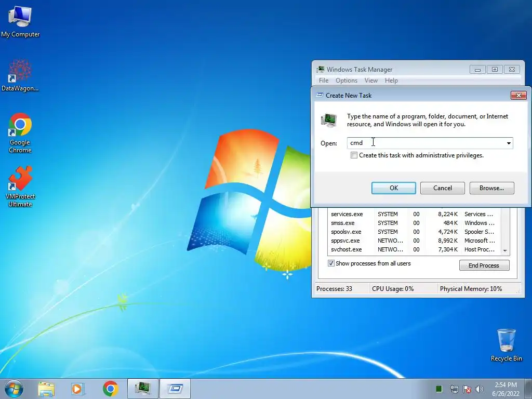Click the 7,304 K memory value
Screen dimensions: 532x399
tap(447, 249)
